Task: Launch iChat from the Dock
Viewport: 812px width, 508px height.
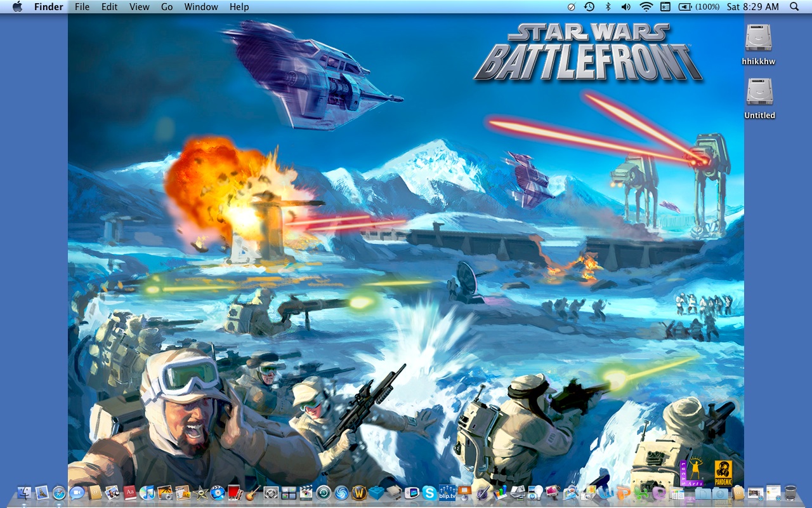Action: tap(77, 493)
